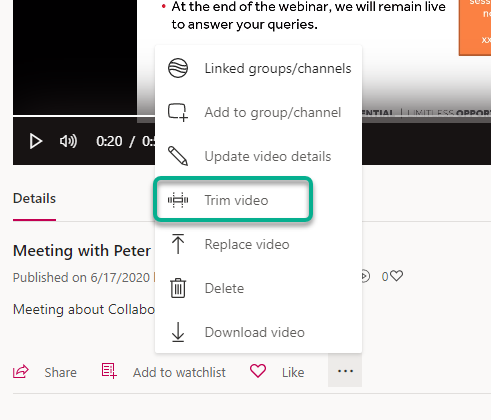
Task: Click the Download video arrow icon
Action: point(178,332)
